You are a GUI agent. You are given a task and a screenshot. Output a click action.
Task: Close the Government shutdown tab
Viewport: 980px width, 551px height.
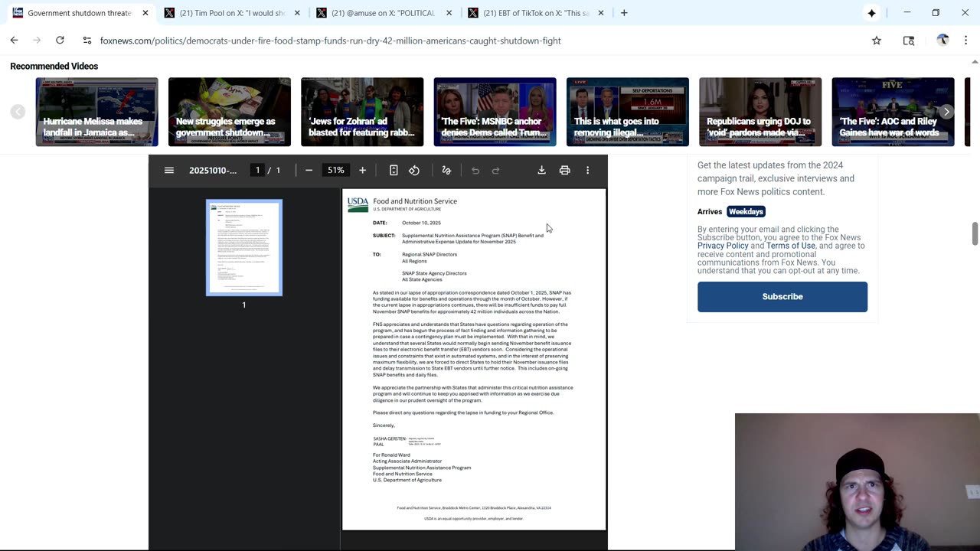(x=145, y=13)
